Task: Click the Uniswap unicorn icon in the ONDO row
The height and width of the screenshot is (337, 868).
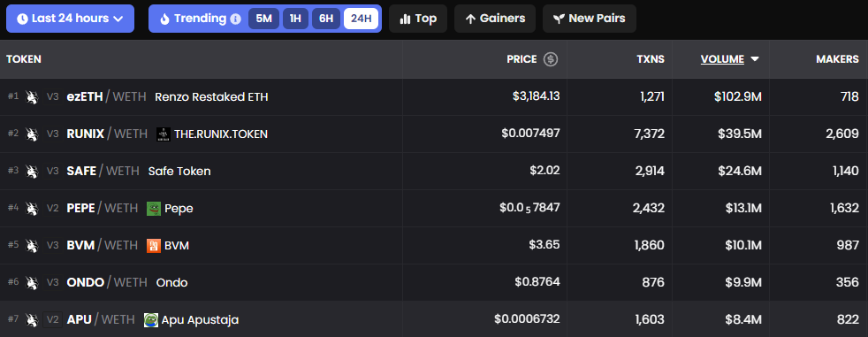Action: (32, 283)
